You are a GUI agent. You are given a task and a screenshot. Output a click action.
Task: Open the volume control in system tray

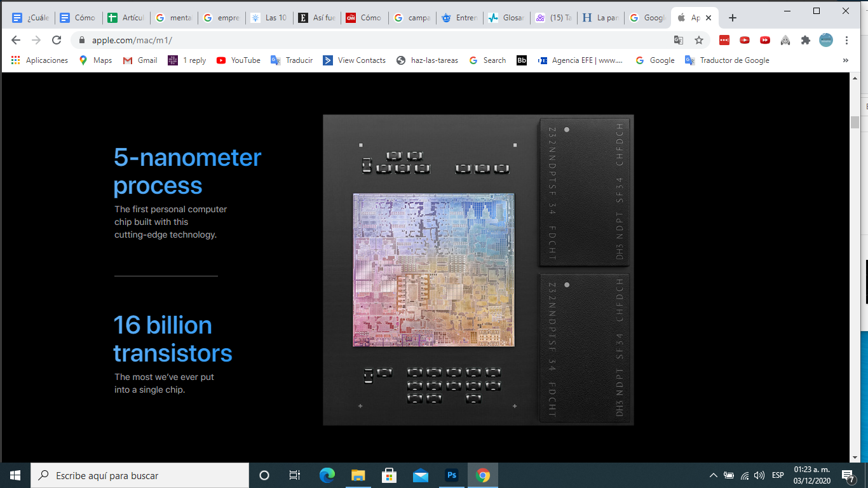coord(759,475)
